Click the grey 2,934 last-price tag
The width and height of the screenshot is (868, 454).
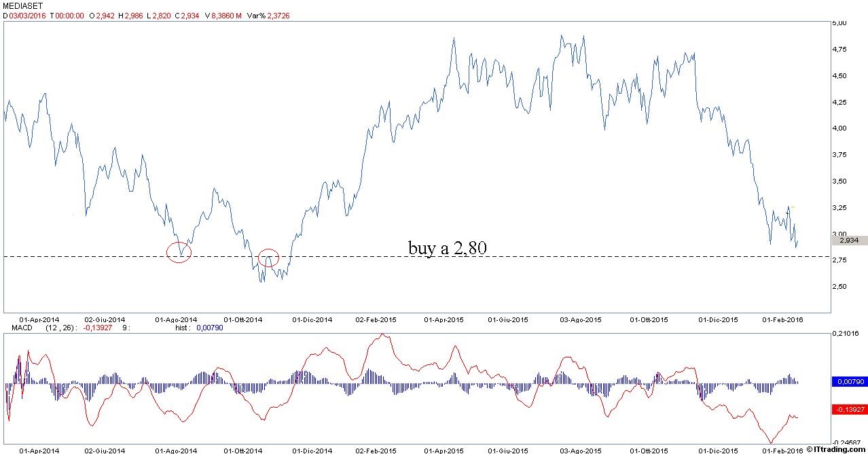pos(849,241)
